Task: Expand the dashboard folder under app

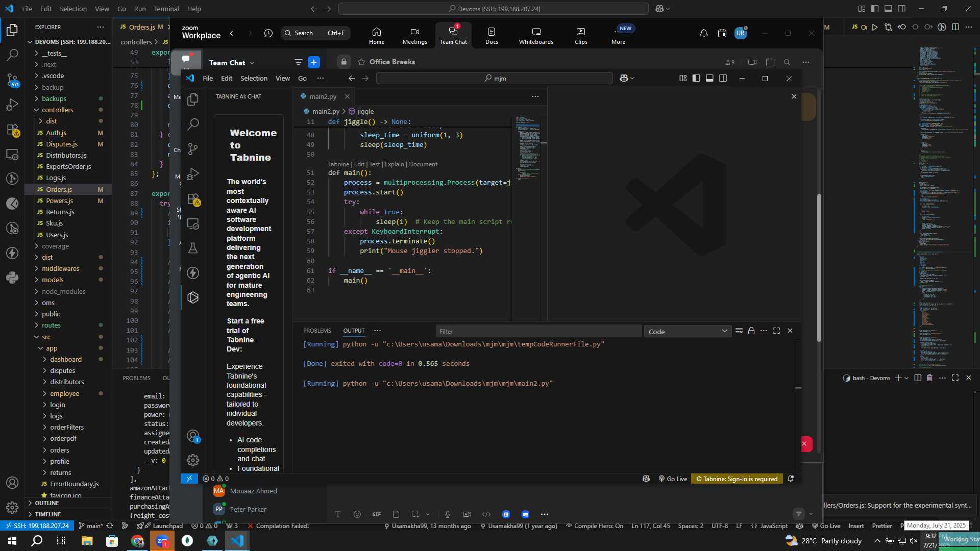Action: coord(66,359)
